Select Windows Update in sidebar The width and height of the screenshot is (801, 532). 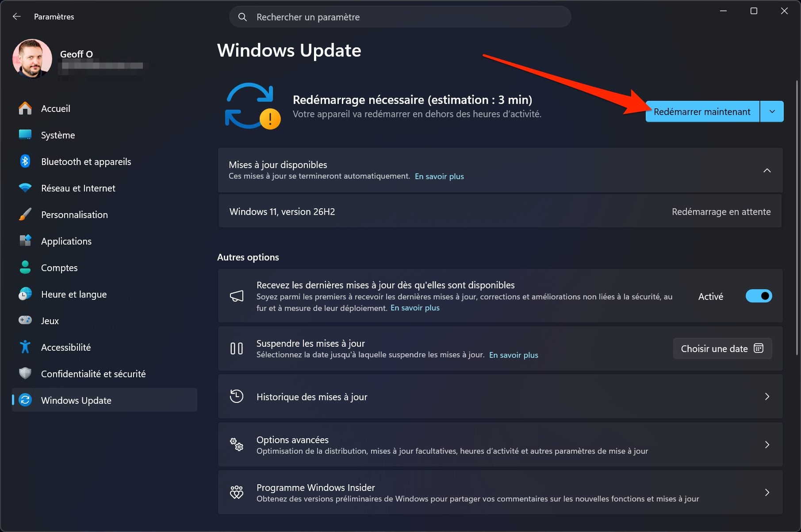point(104,400)
